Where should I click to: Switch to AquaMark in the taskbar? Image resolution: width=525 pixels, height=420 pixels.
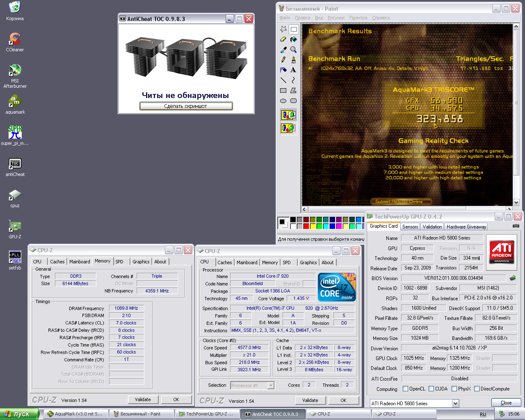75,414
